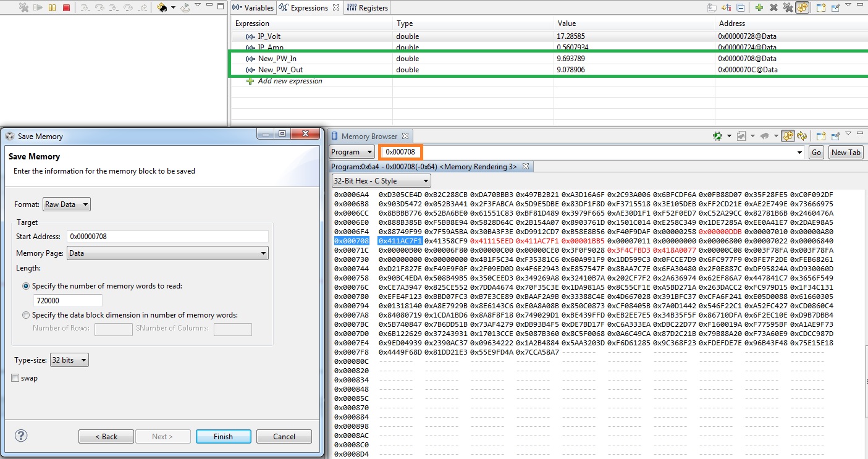Image resolution: width=868 pixels, height=459 pixels.
Task: Click Remove All Expressions double-X icon
Action: [x=788, y=8]
